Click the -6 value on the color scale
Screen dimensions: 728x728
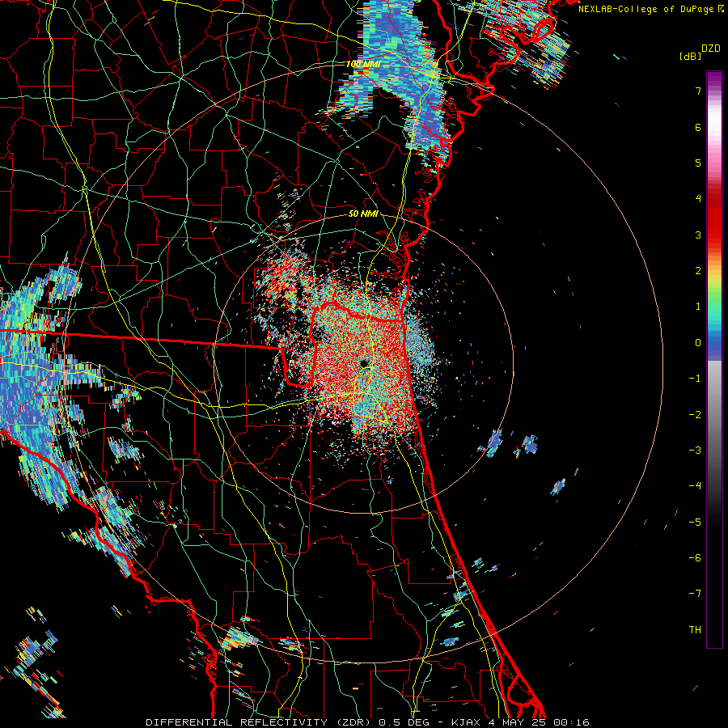coord(695,558)
